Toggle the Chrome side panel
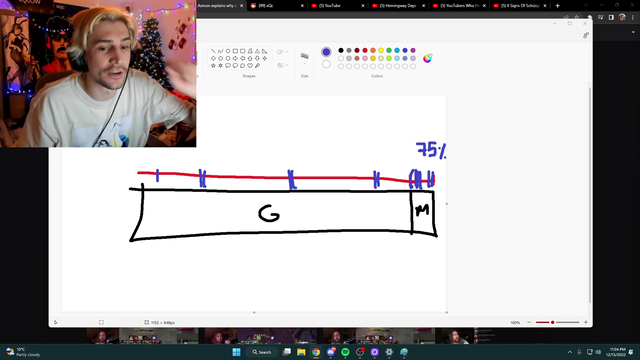Screen dimensions: 640x360 (611, 17)
